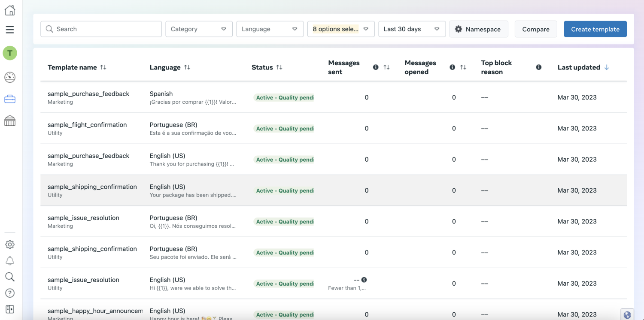
Task: Click 'Seu pacote foi enviado' preview text
Action: point(193,257)
